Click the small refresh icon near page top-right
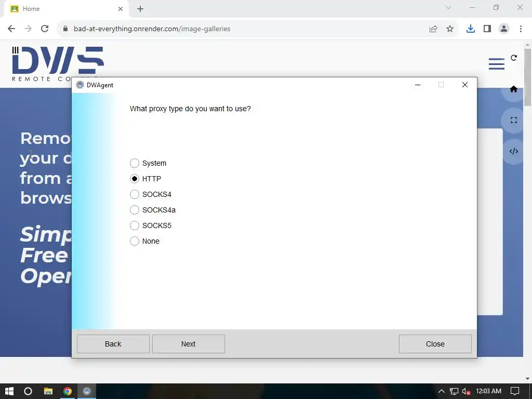The image size is (532, 399). pos(514,58)
